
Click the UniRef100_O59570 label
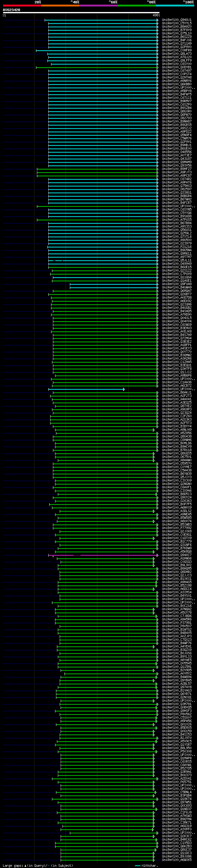tap(176, 463)
